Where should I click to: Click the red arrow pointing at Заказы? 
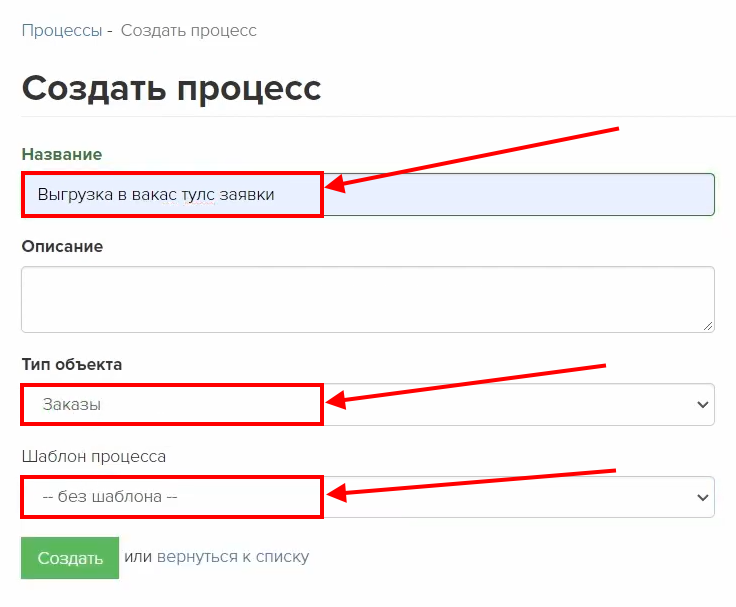click(x=468, y=384)
